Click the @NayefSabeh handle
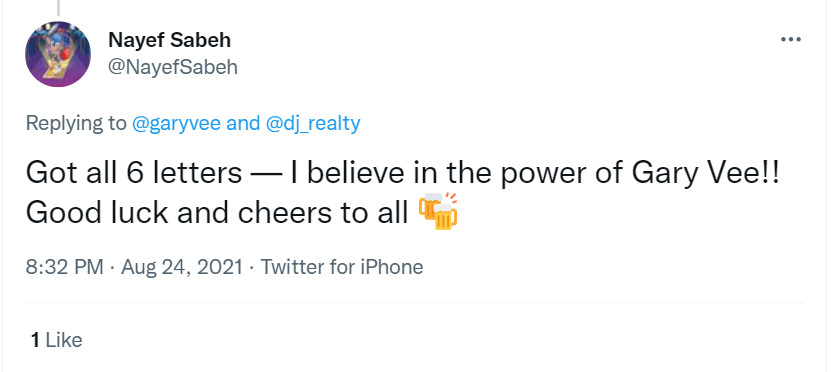 (173, 67)
